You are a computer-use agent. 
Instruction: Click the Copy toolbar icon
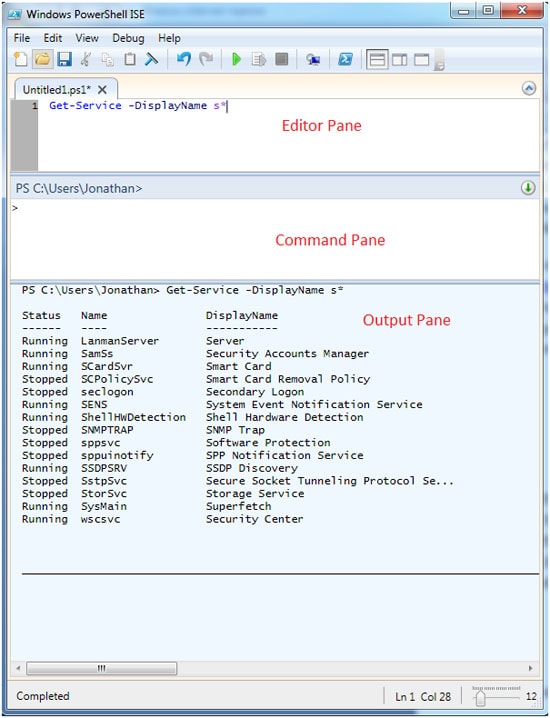(108, 60)
